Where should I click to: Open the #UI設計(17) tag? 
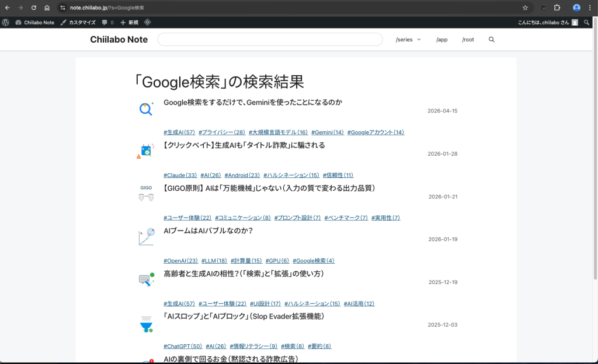(266, 304)
